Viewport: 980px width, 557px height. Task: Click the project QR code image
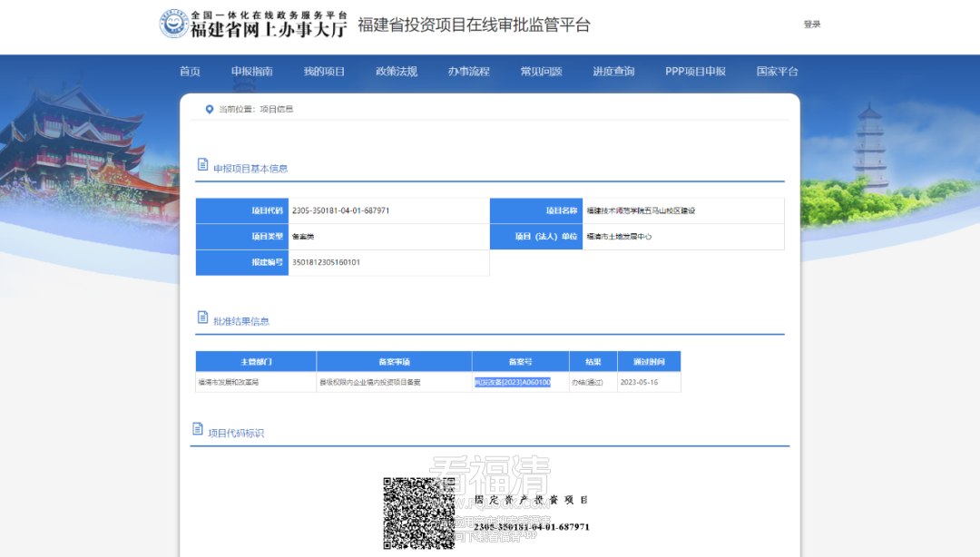click(418, 513)
